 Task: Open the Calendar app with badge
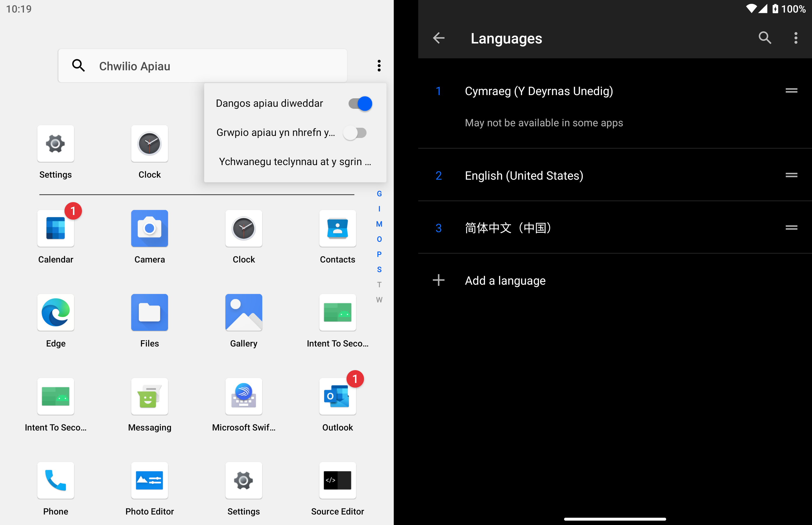coord(56,228)
